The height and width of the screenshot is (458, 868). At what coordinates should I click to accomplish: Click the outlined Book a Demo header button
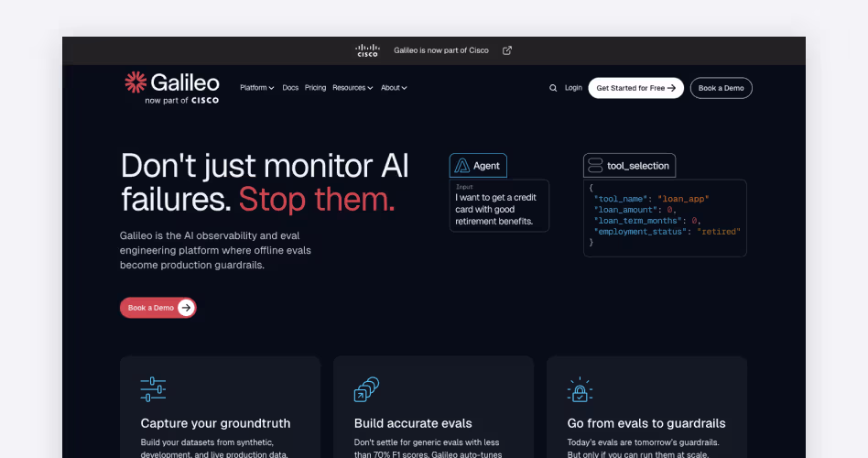click(721, 88)
